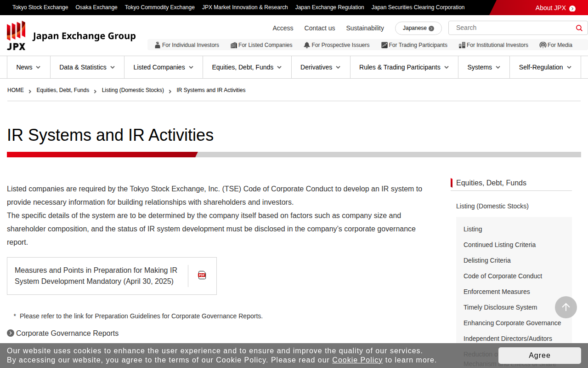Click the For Trading Participants chart icon
This screenshot has height=368, width=588.
[x=384, y=45]
